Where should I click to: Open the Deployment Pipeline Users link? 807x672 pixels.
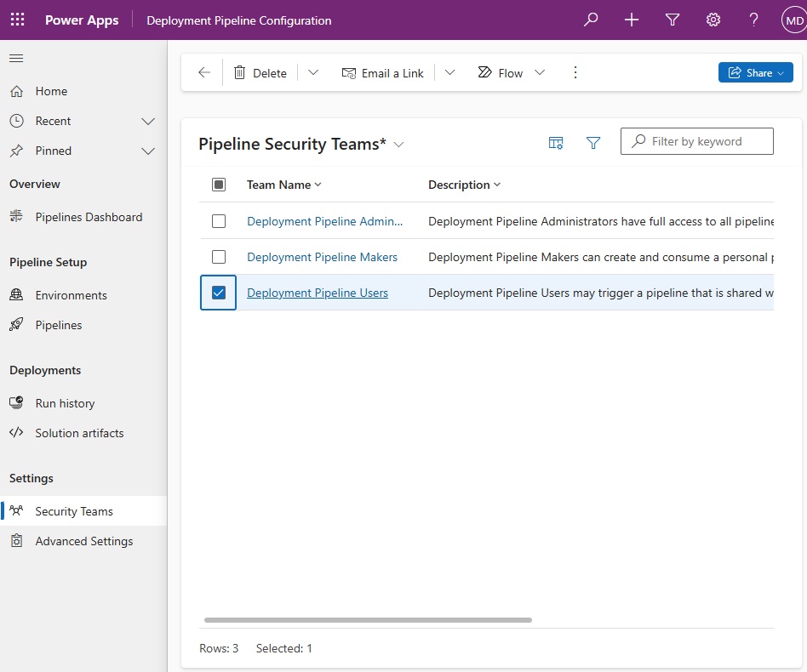318,293
